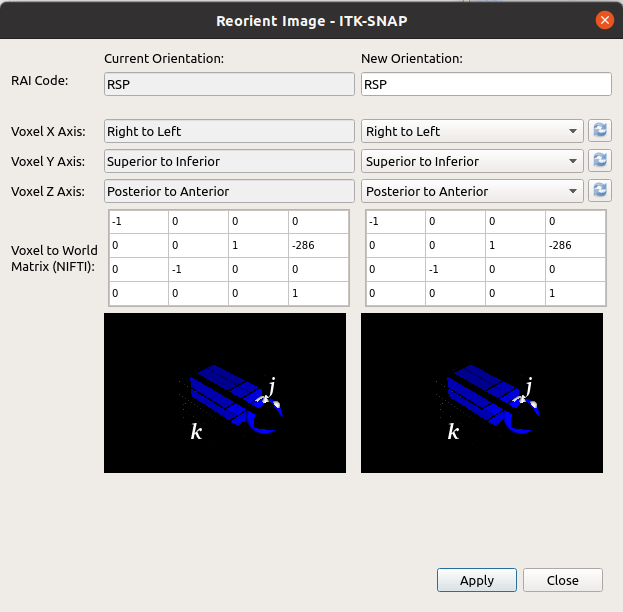The width and height of the screenshot is (623, 612).
Task: Click the Voxel Z Axis flip icon
Action: click(600, 191)
